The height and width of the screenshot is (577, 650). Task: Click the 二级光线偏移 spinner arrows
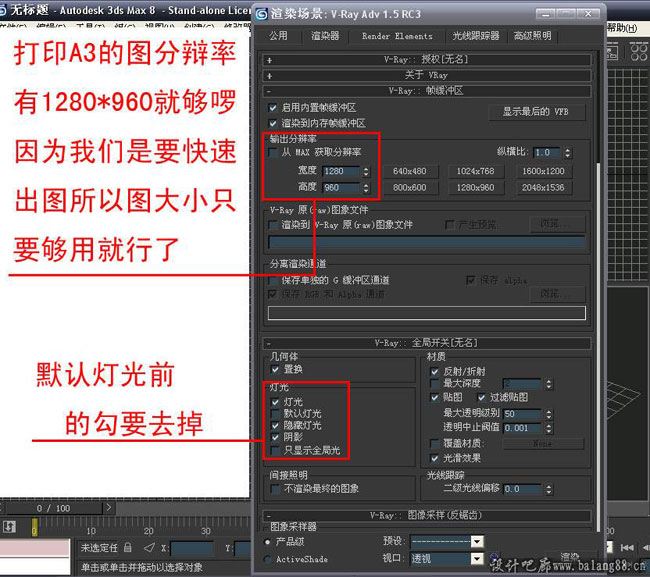coord(549,489)
